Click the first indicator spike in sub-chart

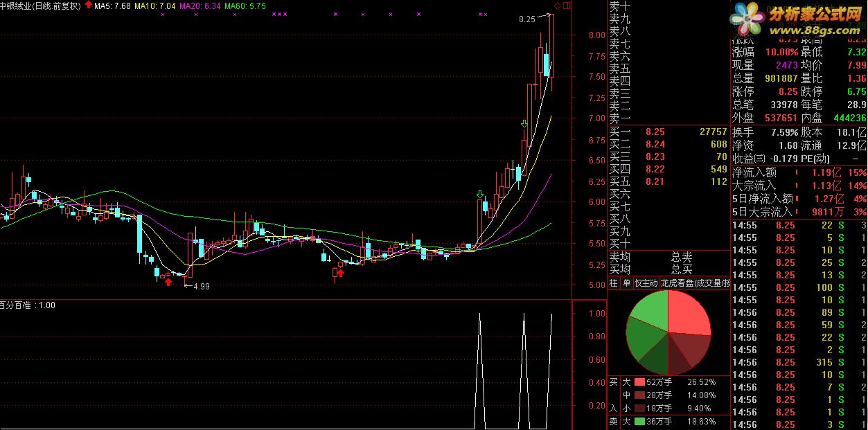[x=479, y=370]
